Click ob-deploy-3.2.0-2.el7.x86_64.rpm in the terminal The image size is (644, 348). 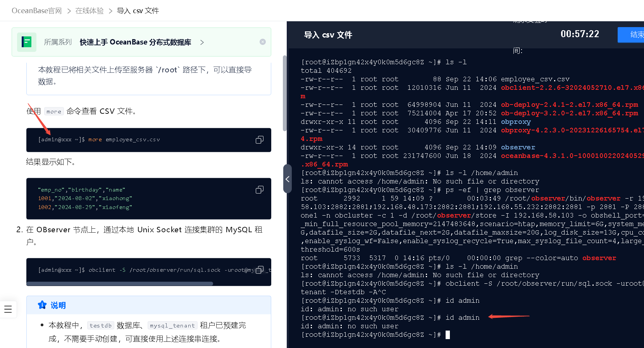[x=570, y=113]
